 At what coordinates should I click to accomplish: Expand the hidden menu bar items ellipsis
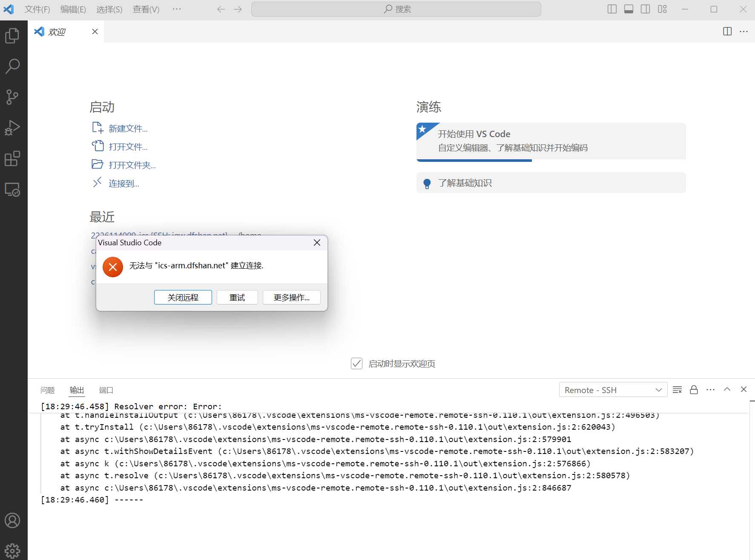pyautogui.click(x=177, y=9)
